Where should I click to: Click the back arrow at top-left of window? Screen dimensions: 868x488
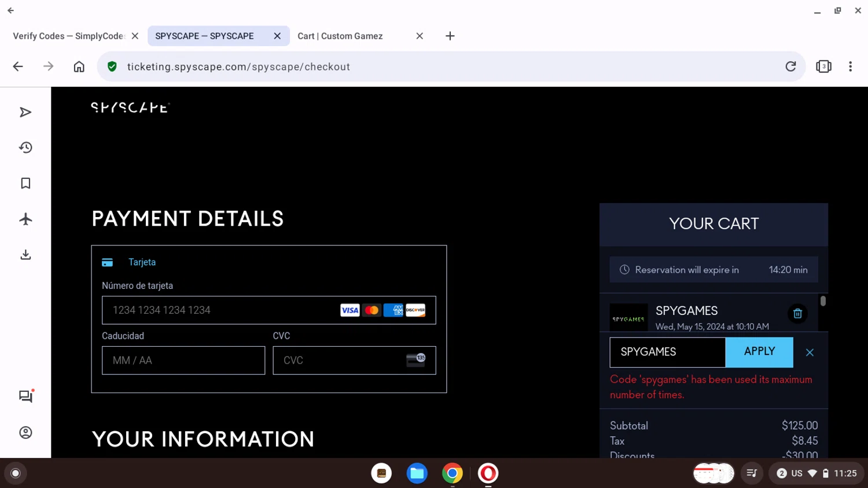coord(10,10)
